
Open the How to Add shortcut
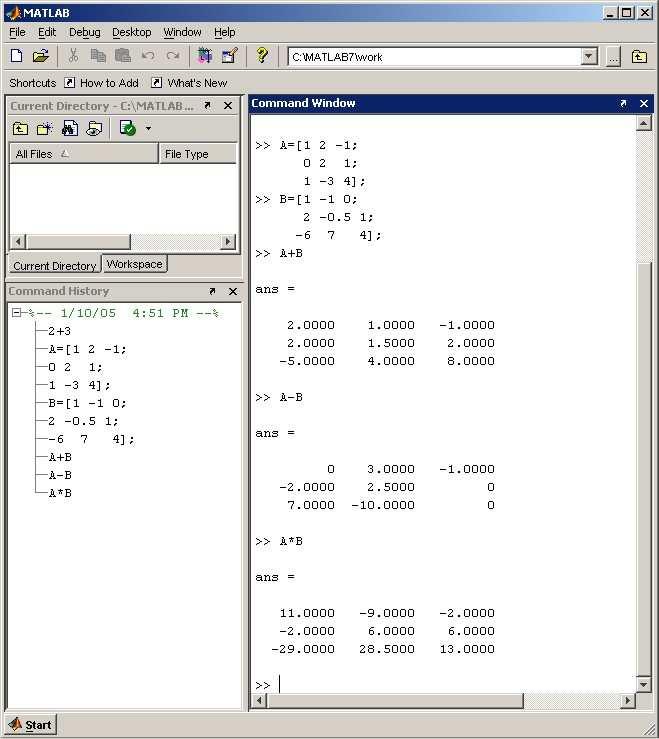coord(102,83)
